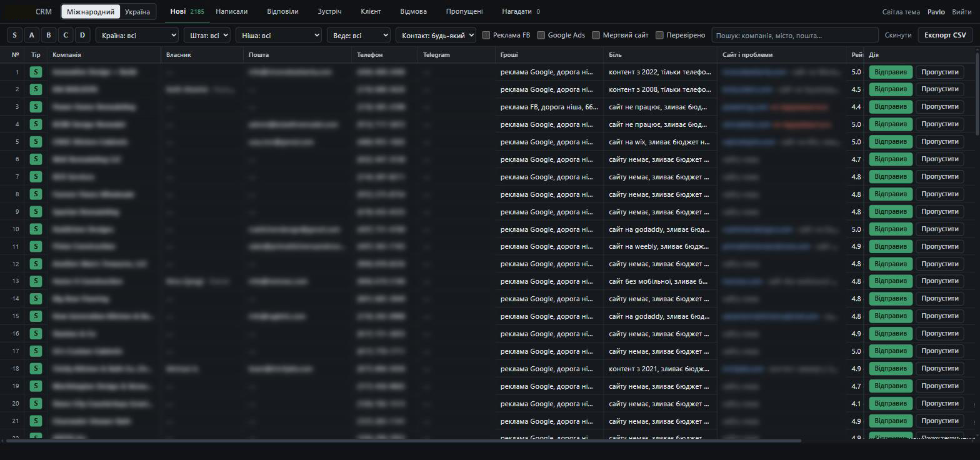The height and width of the screenshot is (460, 980).
Task: Filter by tier S button
Action: 14,35
